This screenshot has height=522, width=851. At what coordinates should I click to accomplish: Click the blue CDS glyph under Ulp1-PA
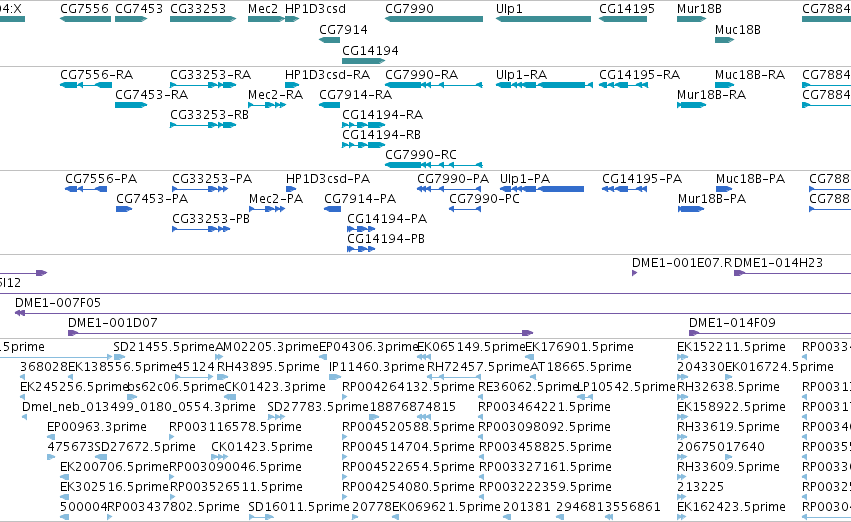(x=542, y=189)
